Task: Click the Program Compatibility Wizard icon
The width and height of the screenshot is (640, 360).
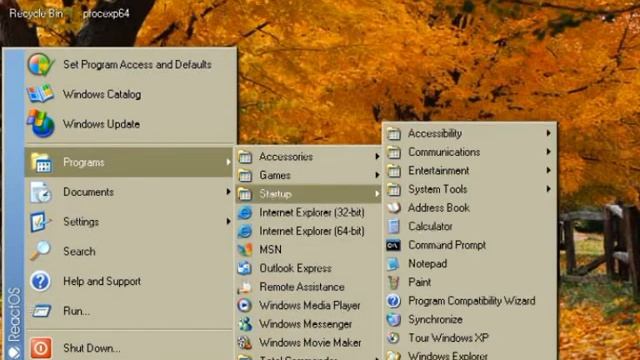Action: pos(393,301)
